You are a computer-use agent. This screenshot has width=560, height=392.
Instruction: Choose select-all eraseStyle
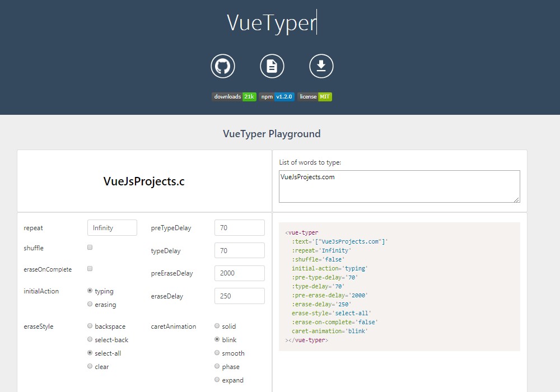[90, 353]
